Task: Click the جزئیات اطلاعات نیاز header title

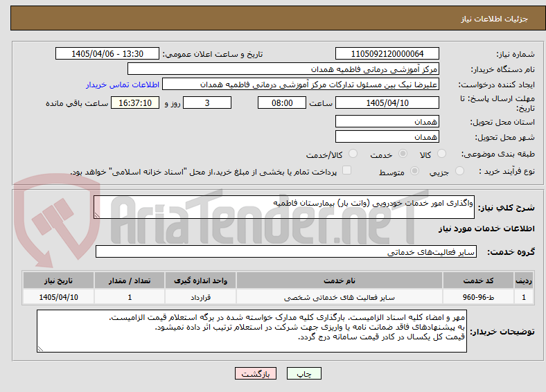Action: click(x=495, y=19)
